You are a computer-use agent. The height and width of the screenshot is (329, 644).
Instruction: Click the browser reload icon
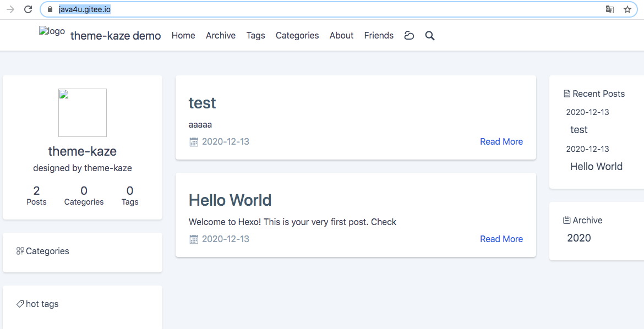(x=28, y=9)
